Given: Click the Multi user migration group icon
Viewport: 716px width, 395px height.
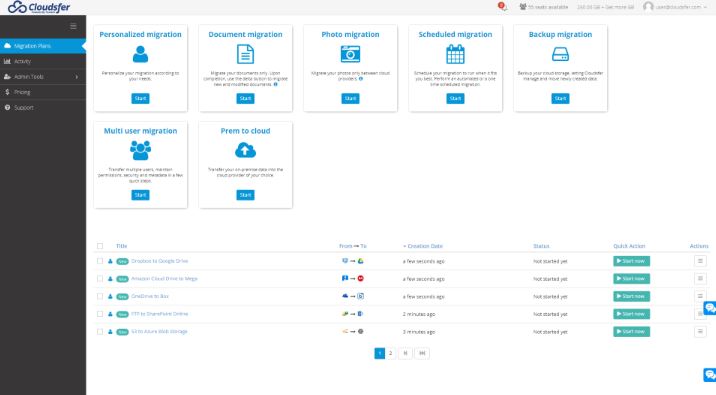Looking at the screenshot, I should click(x=140, y=150).
